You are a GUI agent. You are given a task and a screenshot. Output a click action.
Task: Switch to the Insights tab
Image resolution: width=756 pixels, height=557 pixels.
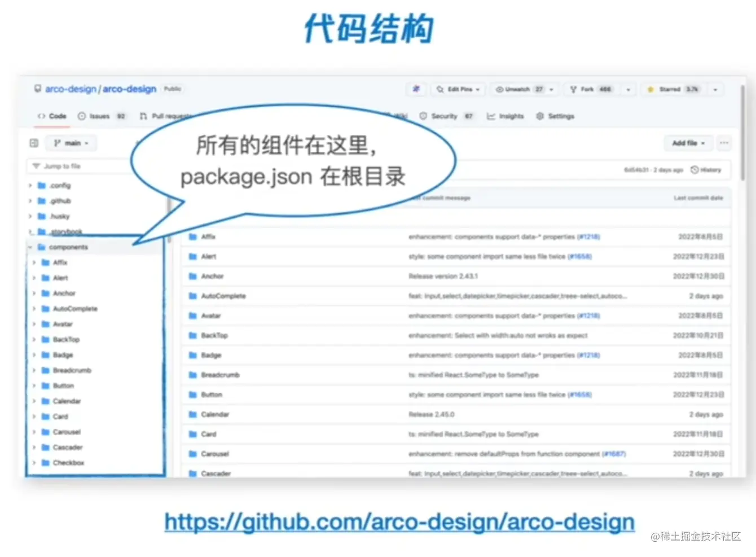coord(506,116)
